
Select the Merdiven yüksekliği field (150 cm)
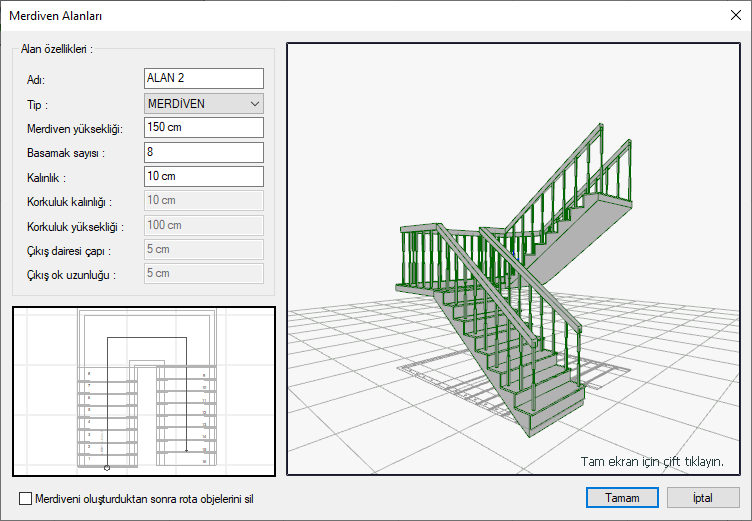(x=203, y=127)
